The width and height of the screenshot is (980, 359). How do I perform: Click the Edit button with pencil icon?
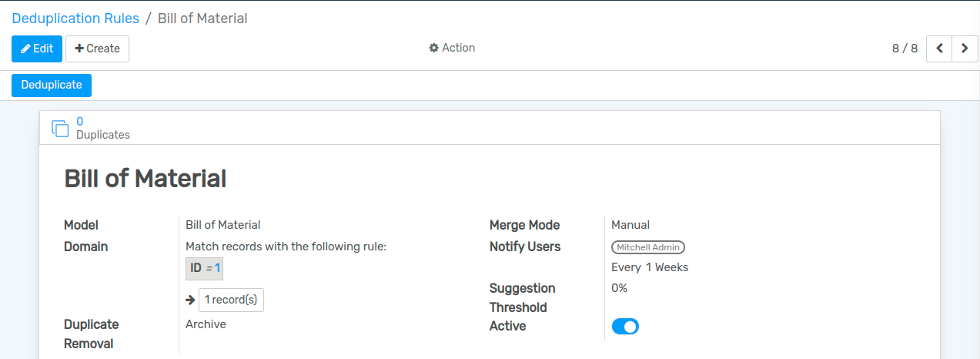pyautogui.click(x=37, y=49)
